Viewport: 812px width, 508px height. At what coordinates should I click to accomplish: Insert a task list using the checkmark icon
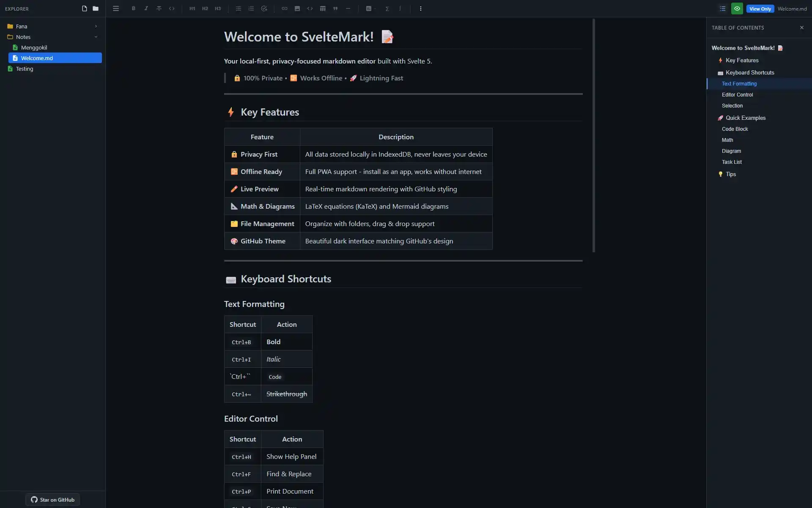[264, 8]
